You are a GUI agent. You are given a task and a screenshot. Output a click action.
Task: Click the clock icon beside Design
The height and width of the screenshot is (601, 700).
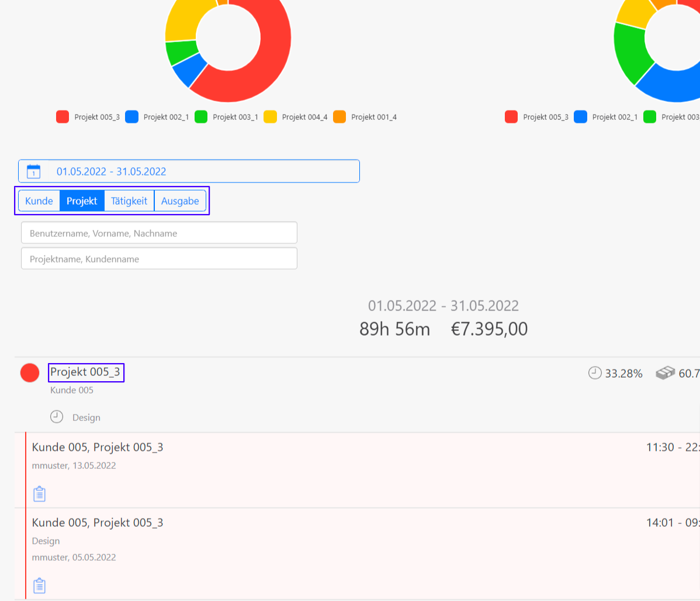pos(57,417)
